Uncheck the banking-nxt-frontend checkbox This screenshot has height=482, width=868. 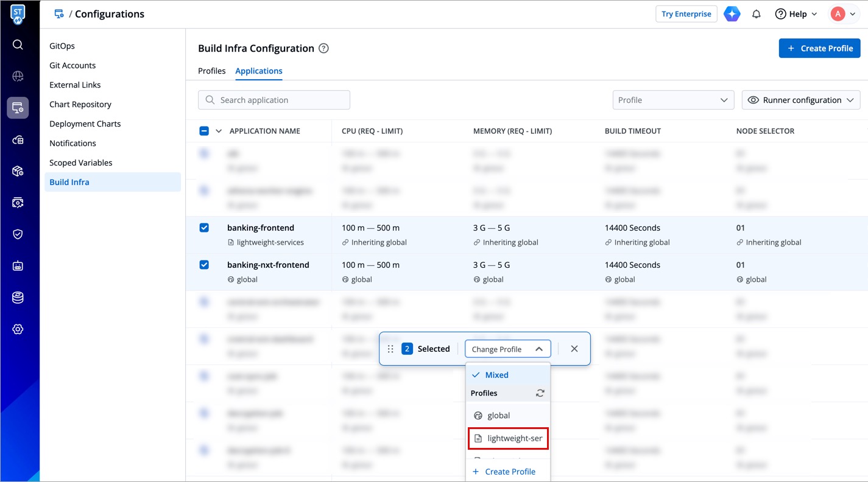[204, 265]
